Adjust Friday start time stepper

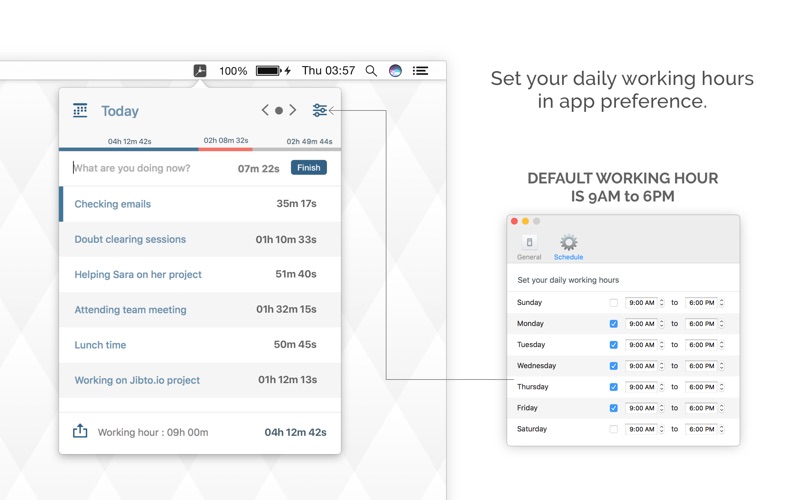coord(662,408)
